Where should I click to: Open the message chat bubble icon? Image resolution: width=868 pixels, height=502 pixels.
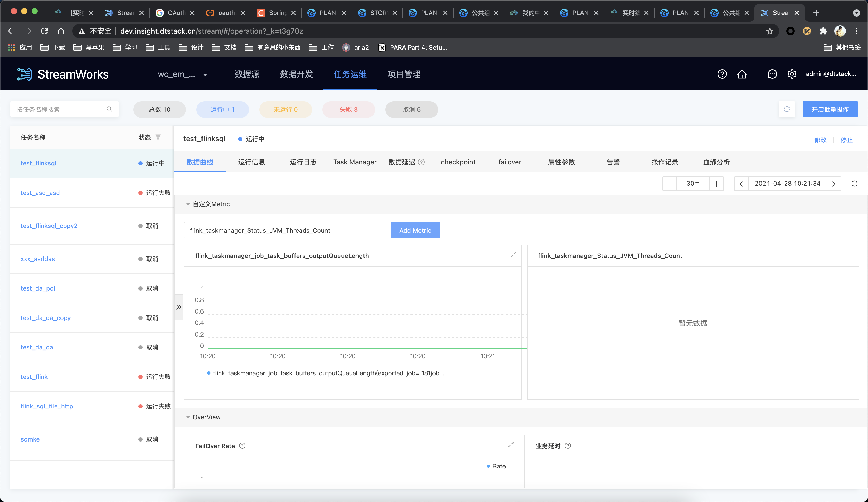point(772,74)
